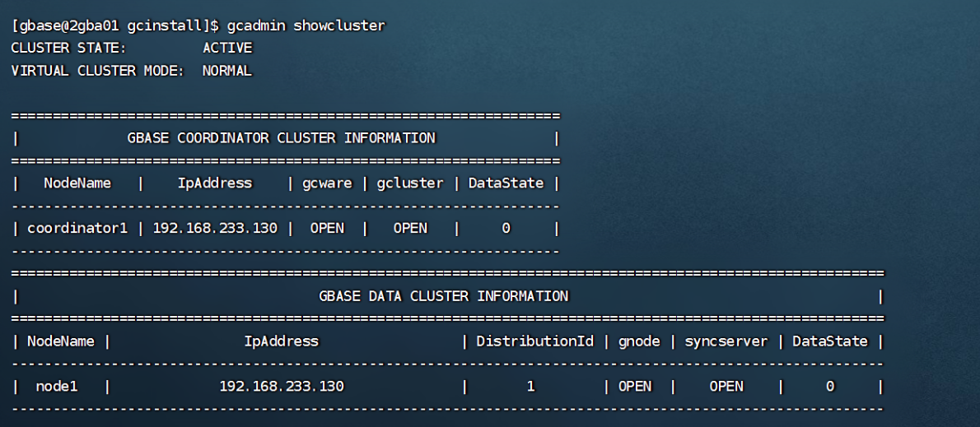980x427 pixels.
Task: Click the 'NodeName' header in the data cluster table
Action: tap(61, 341)
